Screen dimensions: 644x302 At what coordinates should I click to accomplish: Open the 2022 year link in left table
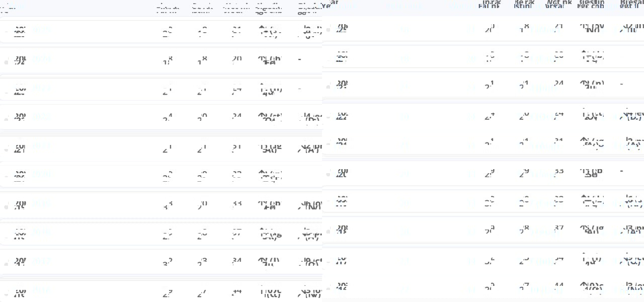[41, 117]
